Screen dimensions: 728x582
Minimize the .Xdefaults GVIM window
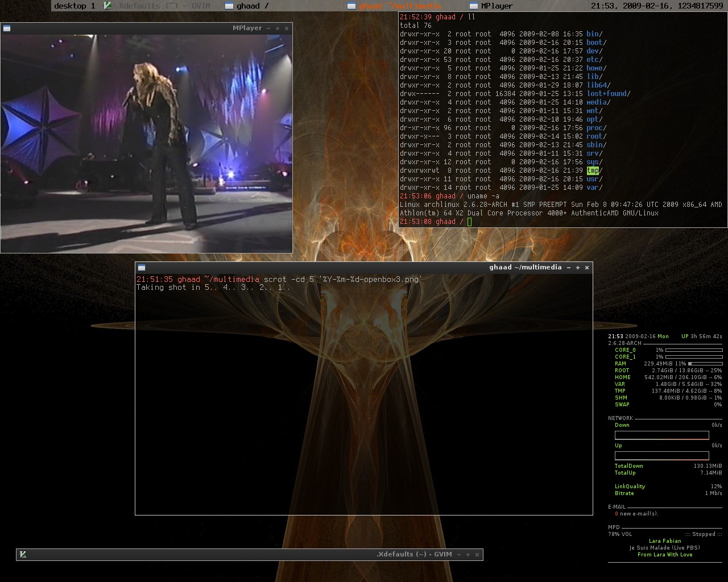[x=458, y=555]
